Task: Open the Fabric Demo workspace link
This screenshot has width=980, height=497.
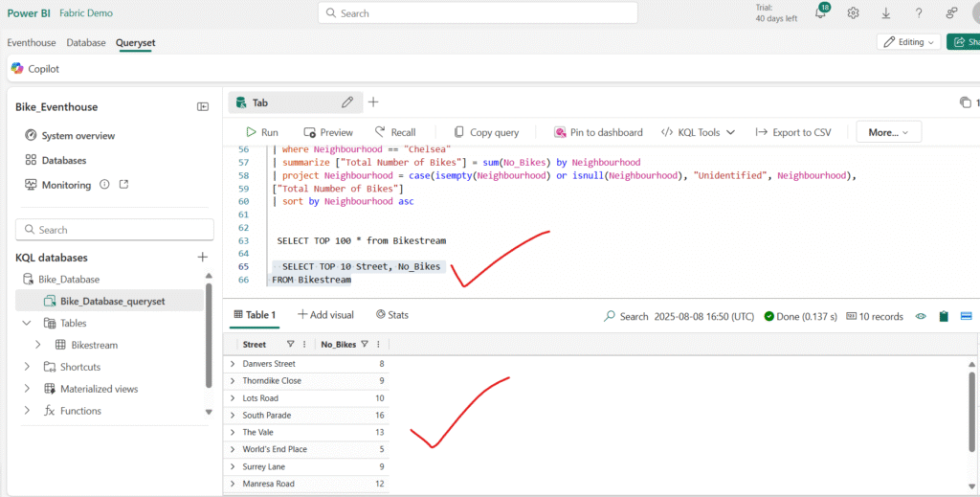Action: 86,13
